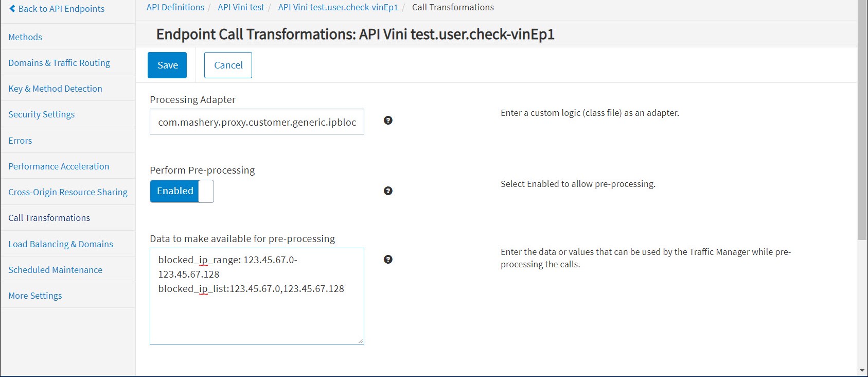Select Scheduled Maintenance in sidebar
The width and height of the screenshot is (868, 377).
[55, 270]
